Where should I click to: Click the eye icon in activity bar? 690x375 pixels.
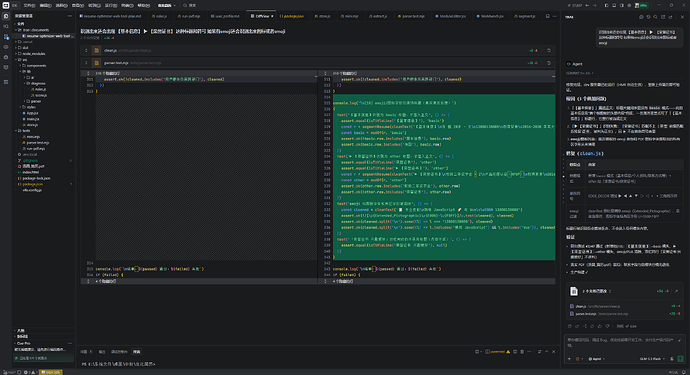(6, 47)
